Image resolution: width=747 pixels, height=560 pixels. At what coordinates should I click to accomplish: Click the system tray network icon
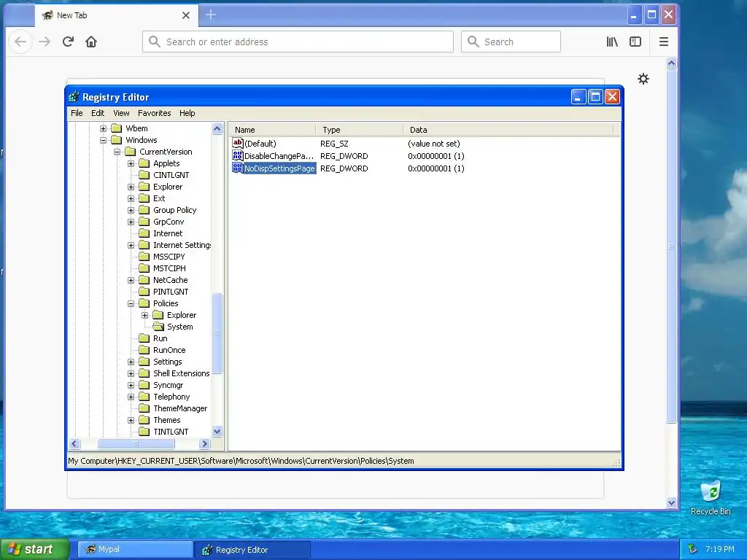coord(693,549)
